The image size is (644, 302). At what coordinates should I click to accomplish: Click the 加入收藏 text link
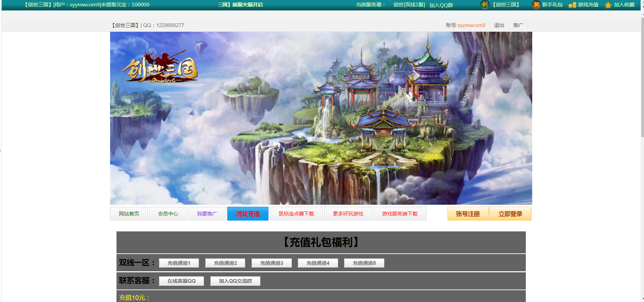pos(624,5)
